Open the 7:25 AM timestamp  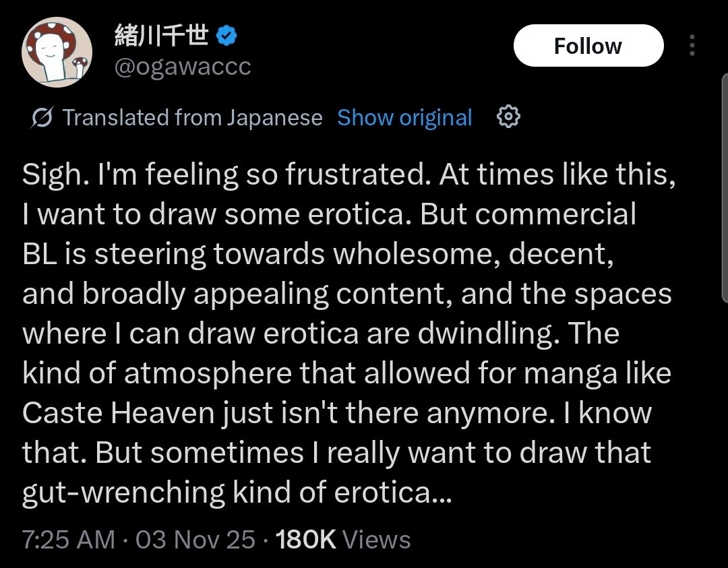click(68, 540)
